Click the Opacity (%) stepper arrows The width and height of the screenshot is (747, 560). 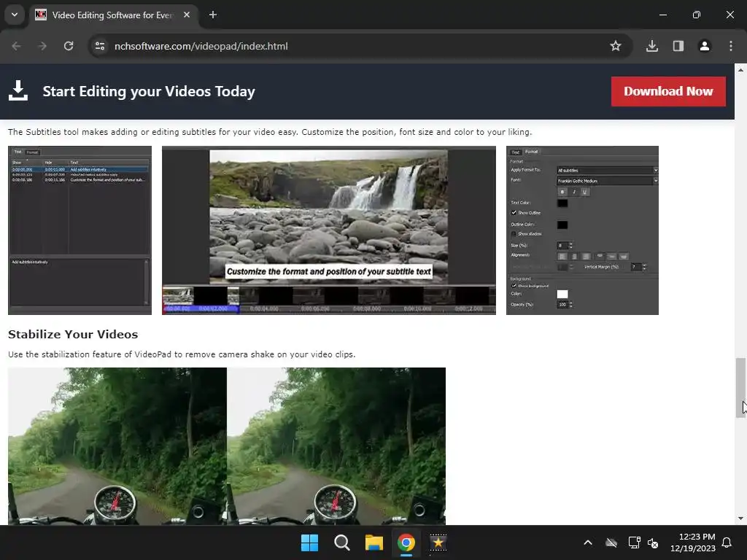(570, 304)
